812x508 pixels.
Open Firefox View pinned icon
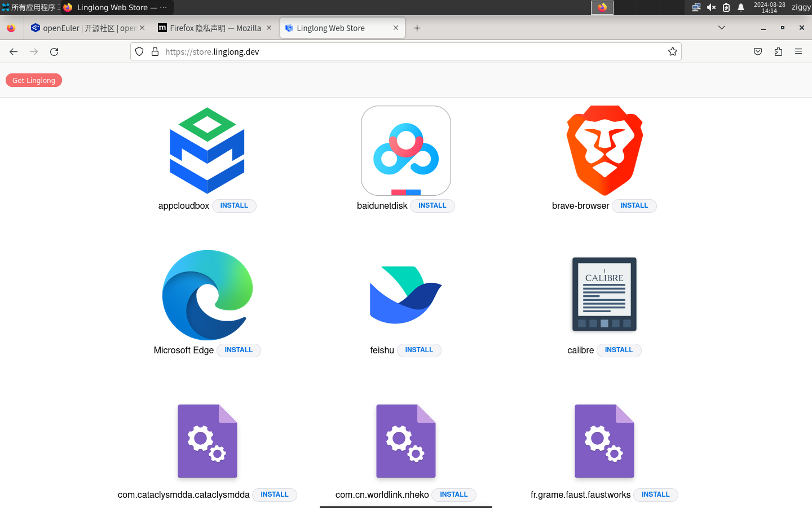point(11,28)
